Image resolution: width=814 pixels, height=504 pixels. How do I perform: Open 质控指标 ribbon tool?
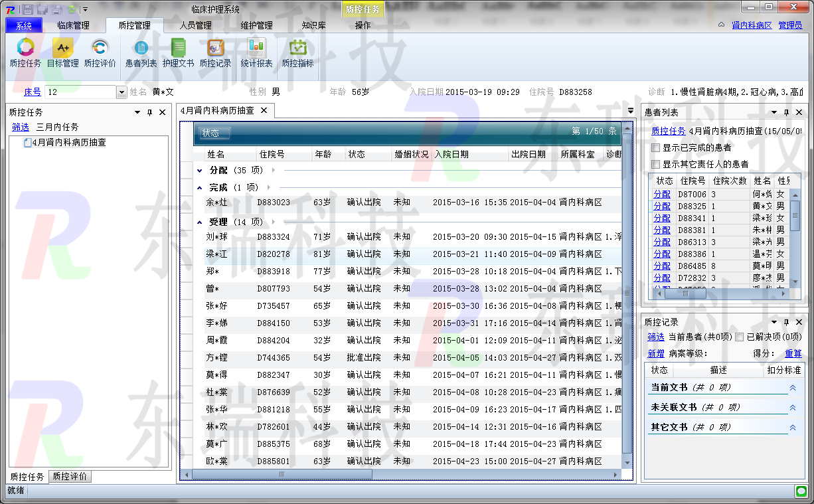click(x=297, y=53)
